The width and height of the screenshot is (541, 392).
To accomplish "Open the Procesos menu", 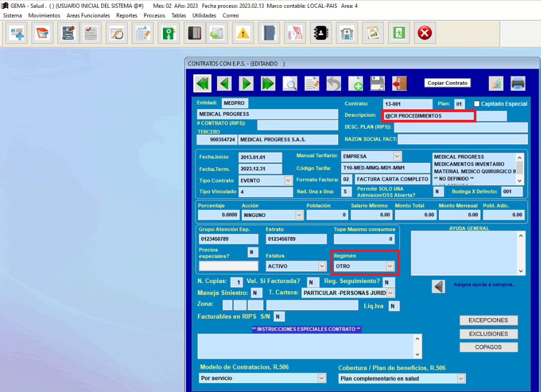I will [154, 15].
